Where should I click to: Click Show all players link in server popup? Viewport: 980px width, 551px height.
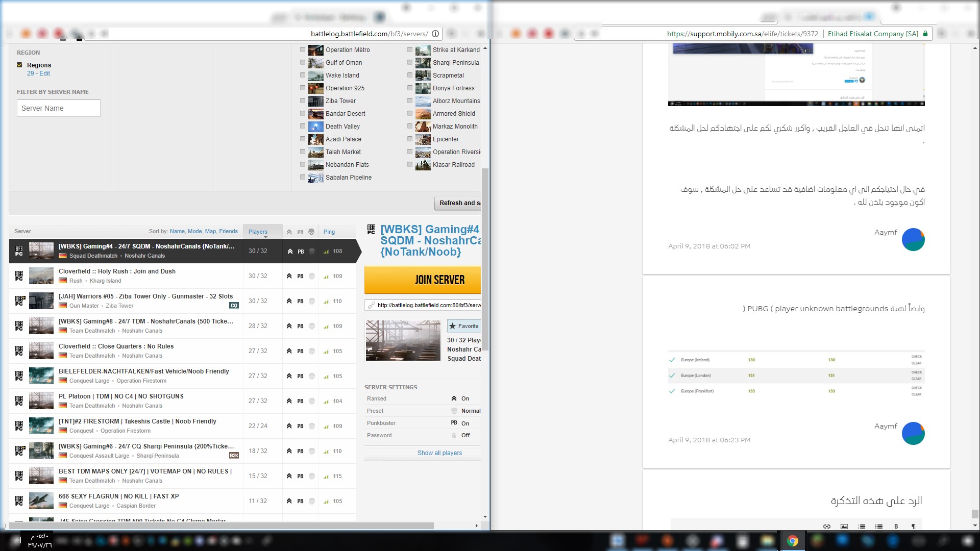(439, 452)
